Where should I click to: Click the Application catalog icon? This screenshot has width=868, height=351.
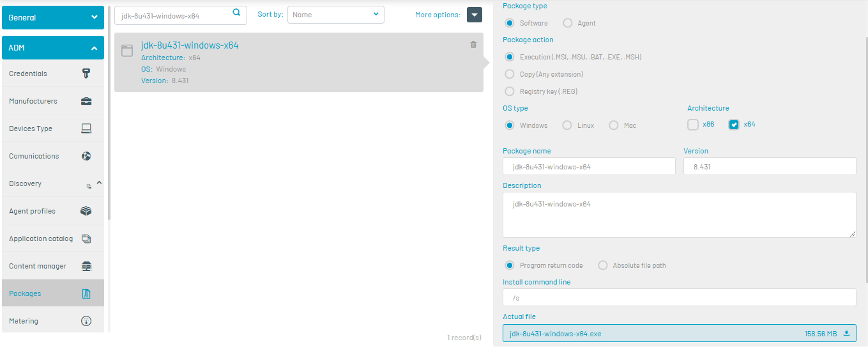[x=86, y=238]
